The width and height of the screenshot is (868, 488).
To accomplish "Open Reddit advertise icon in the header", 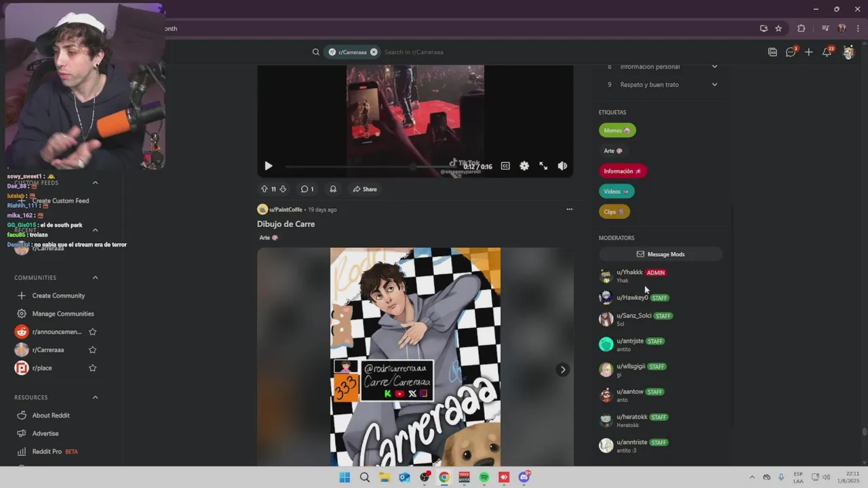I will pos(772,52).
